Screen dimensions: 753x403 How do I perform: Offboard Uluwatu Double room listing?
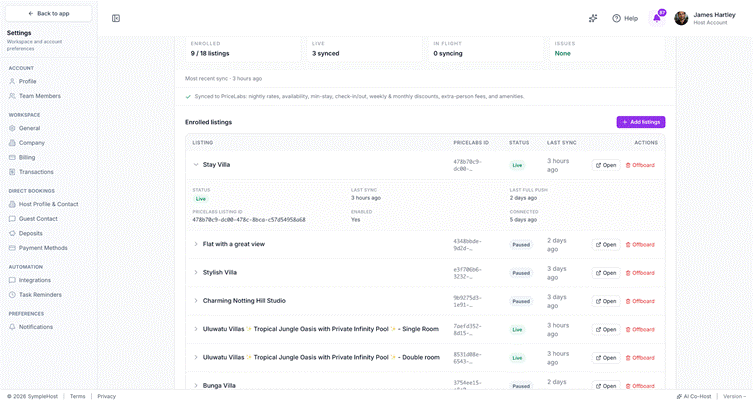pos(640,358)
